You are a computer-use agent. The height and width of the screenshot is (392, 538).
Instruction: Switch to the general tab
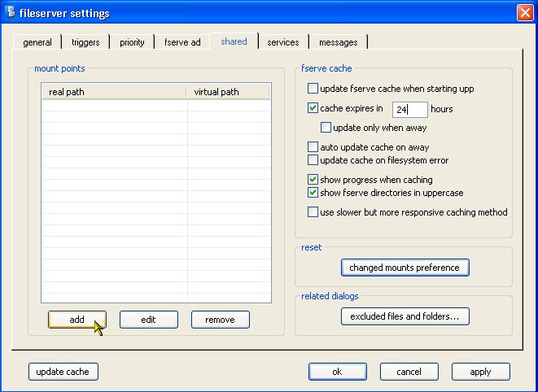click(37, 42)
